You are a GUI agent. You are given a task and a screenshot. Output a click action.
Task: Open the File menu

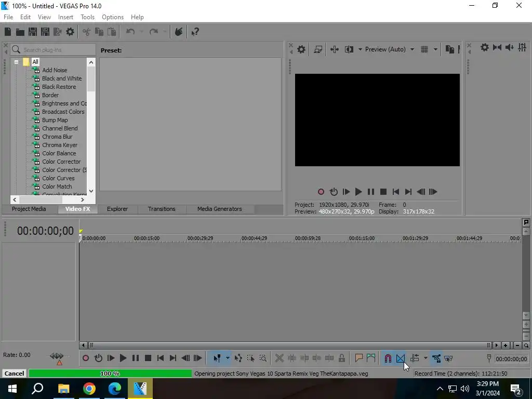point(8,17)
